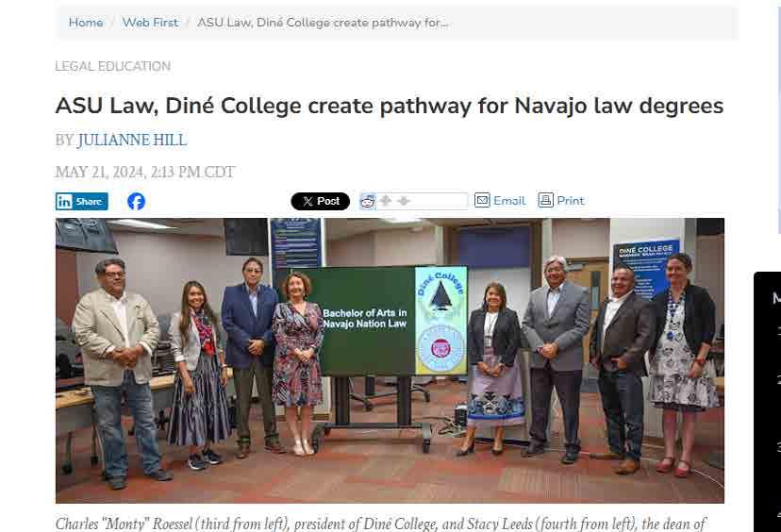Click the Print printer icon

click(x=545, y=200)
